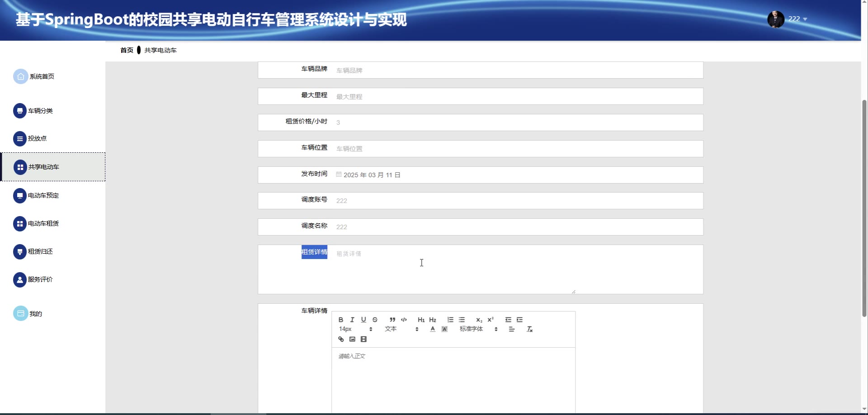Clear text formatting in the editor
868x415 pixels.
tap(530, 329)
